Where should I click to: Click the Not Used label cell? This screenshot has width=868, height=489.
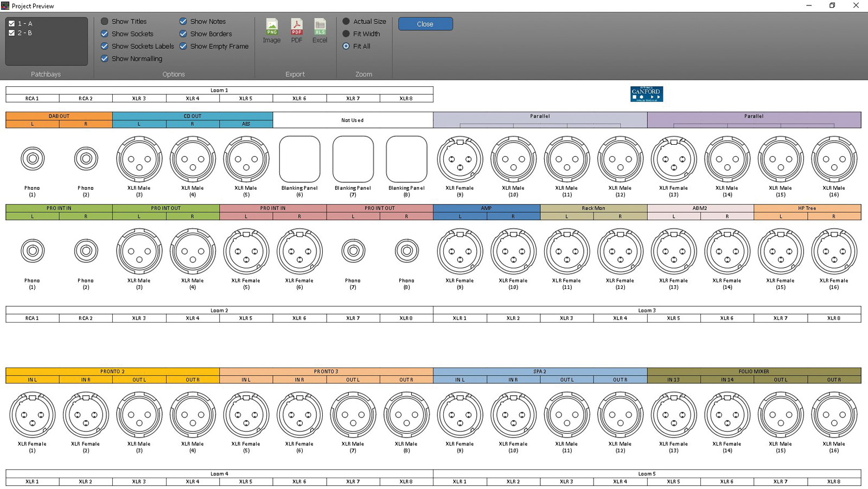[353, 120]
